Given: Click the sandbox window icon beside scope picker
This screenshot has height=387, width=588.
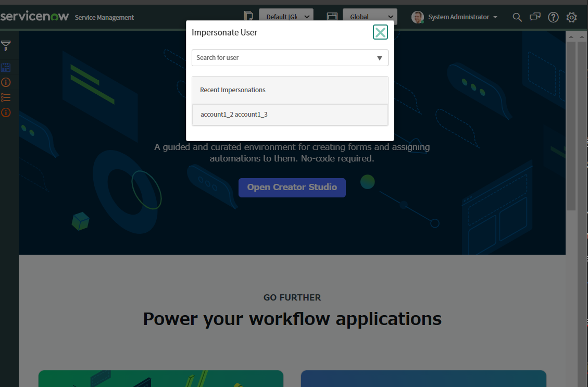Looking at the screenshot, I should click(x=332, y=16).
